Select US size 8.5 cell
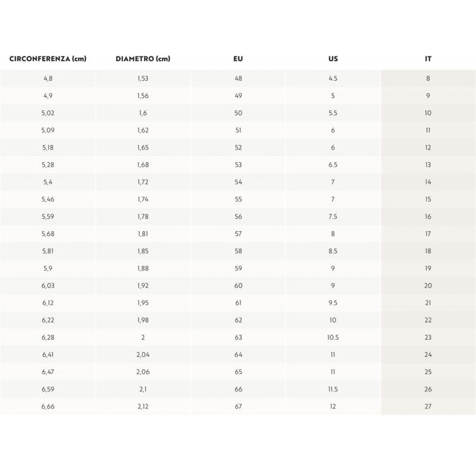 tap(333, 251)
